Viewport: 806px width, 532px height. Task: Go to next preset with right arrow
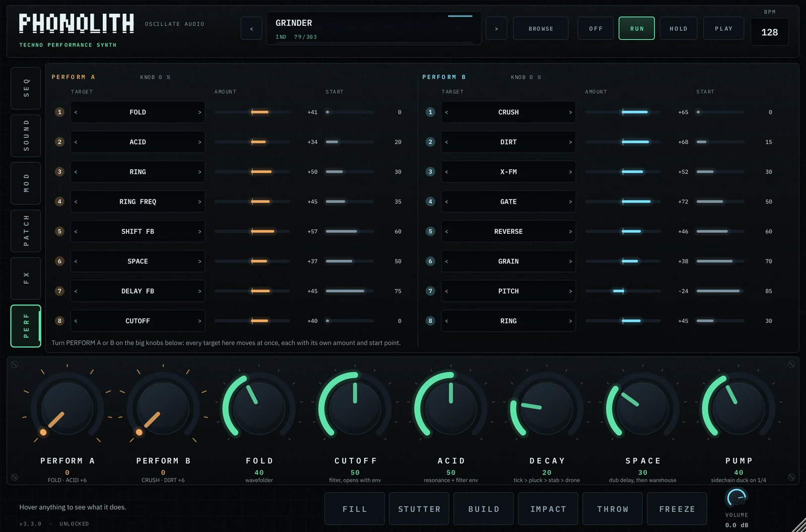tap(496, 29)
